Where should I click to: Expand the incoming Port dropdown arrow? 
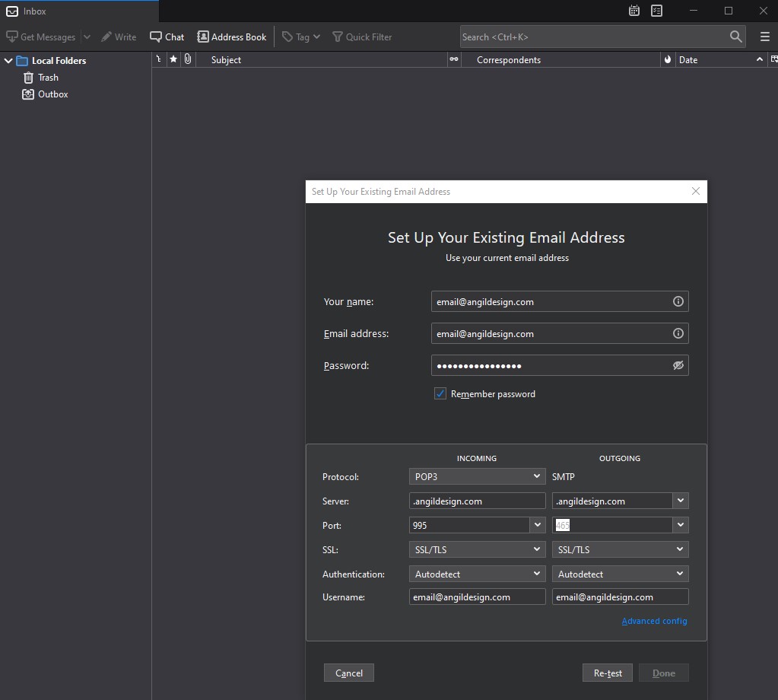tap(538, 525)
